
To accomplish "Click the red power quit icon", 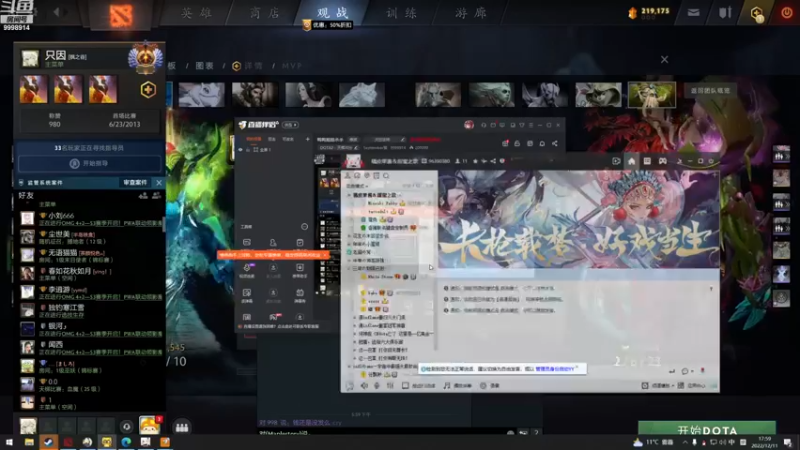I will [787, 13].
